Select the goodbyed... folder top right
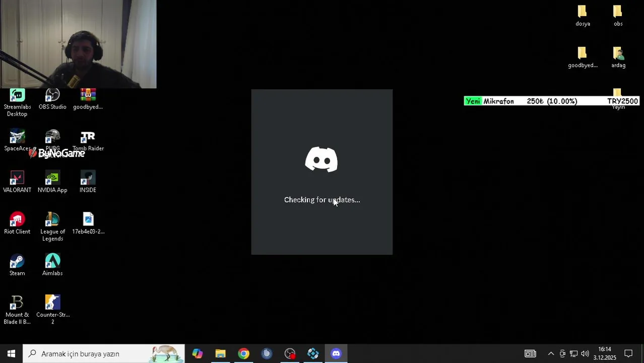Image resolution: width=644 pixels, height=363 pixels. tap(583, 57)
